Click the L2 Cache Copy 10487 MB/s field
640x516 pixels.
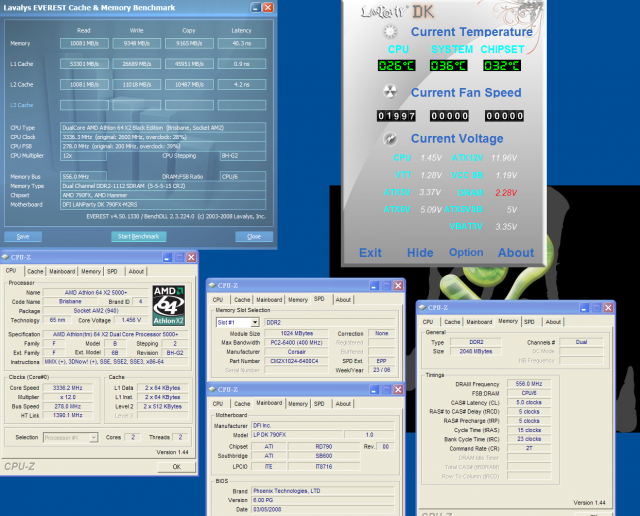[x=189, y=85]
